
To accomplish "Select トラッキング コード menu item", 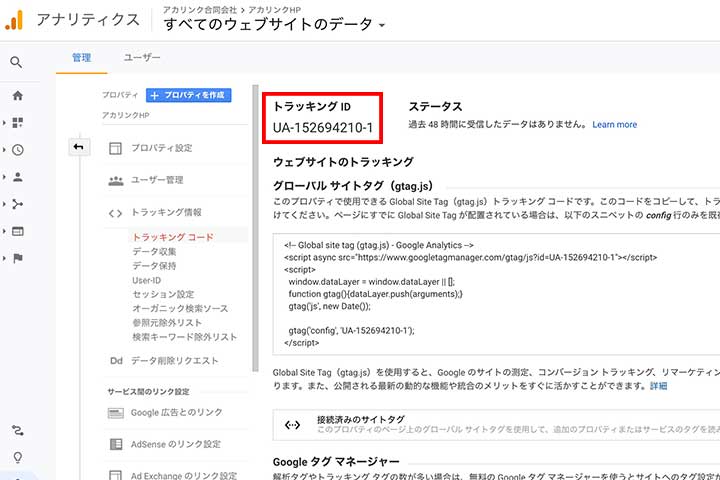I will point(173,237).
